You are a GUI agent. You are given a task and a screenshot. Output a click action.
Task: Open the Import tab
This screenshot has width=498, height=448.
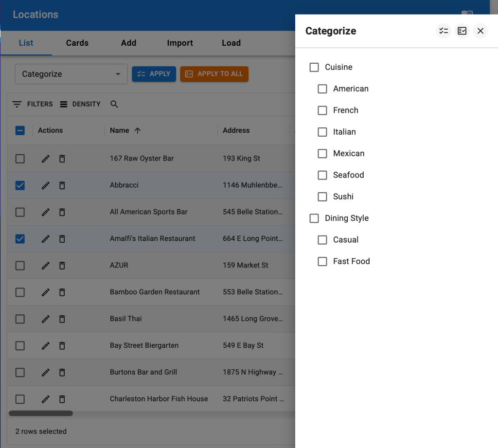point(180,43)
